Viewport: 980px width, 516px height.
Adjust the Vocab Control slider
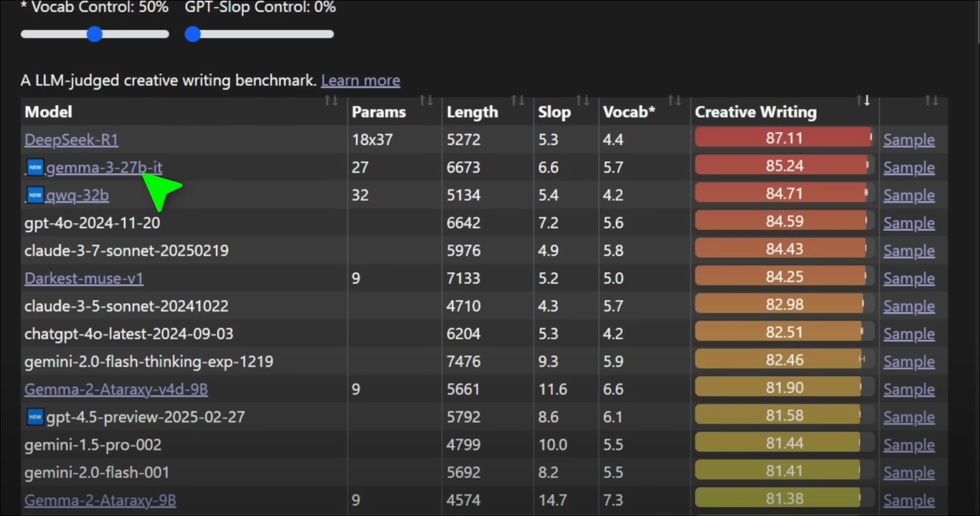[95, 34]
